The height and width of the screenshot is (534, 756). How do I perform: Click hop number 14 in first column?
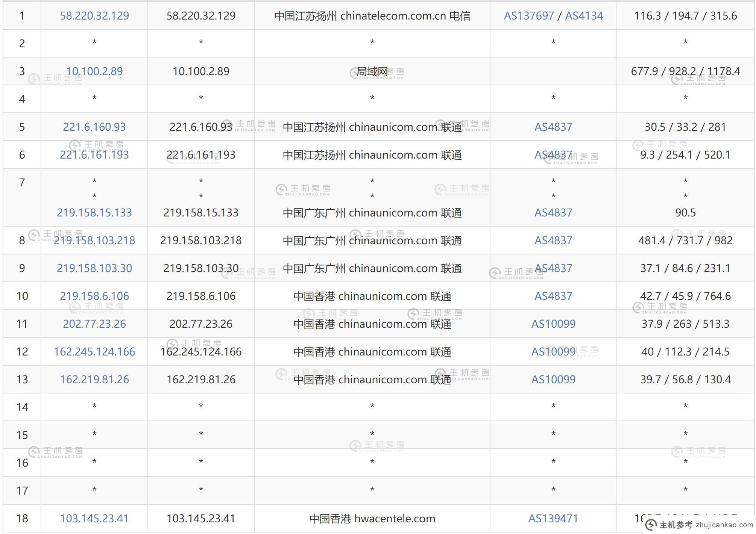pyautogui.click(x=22, y=407)
